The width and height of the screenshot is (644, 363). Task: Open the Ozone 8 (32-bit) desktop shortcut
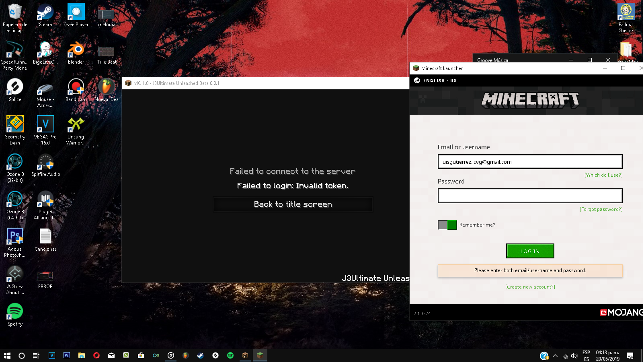(15, 168)
